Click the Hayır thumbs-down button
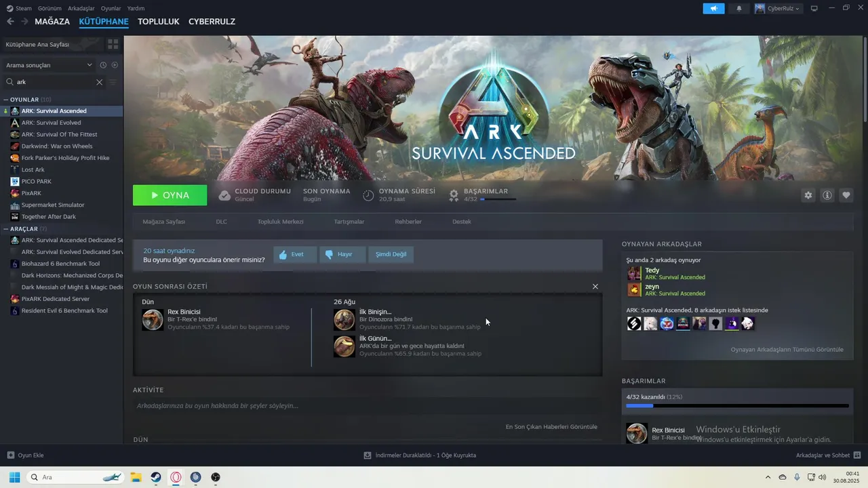Screen dimensions: 868x488 pos(342,254)
